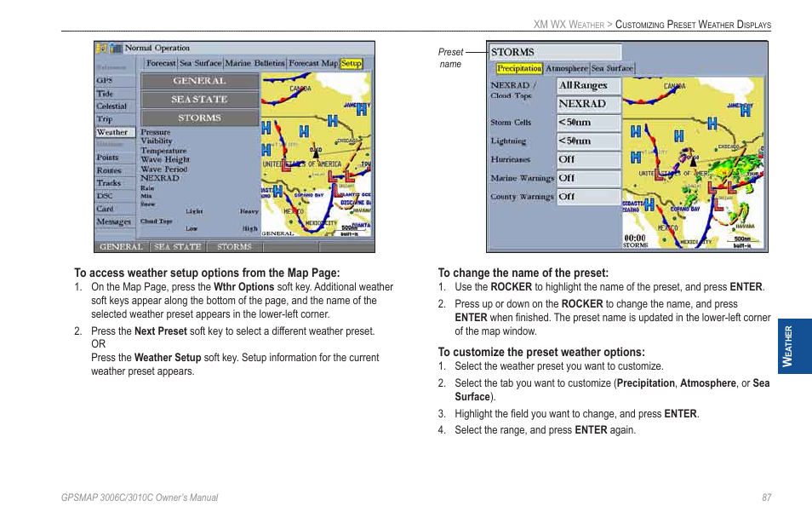
Task: Switch to the Atmosphere tab
Action: (567, 68)
